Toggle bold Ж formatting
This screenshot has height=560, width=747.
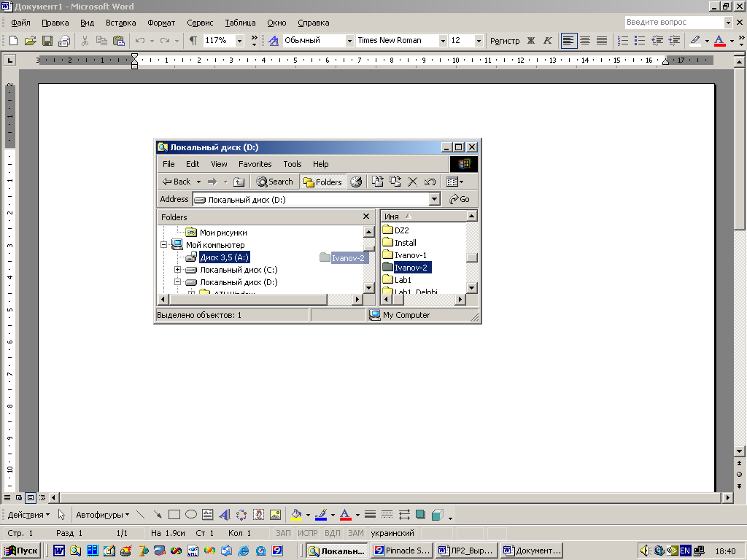pos(531,41)
